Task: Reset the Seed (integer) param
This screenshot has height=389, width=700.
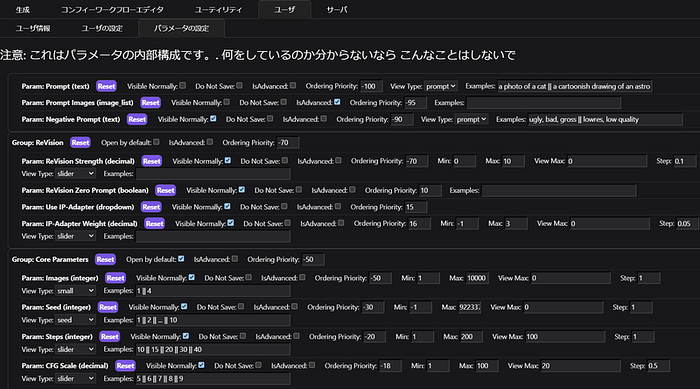Action: coord(108,307)
